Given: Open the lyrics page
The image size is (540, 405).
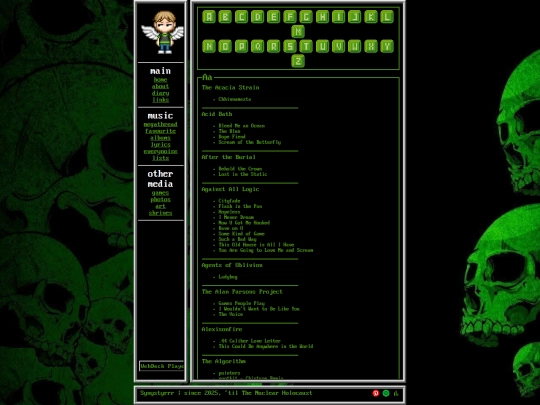Looking at the screenshot, I should tap(160, 145).
